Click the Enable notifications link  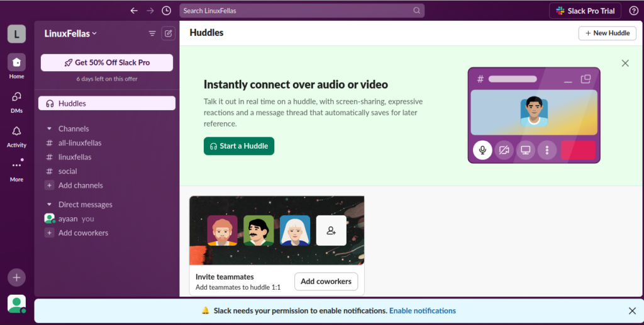[x=422, y=311]
